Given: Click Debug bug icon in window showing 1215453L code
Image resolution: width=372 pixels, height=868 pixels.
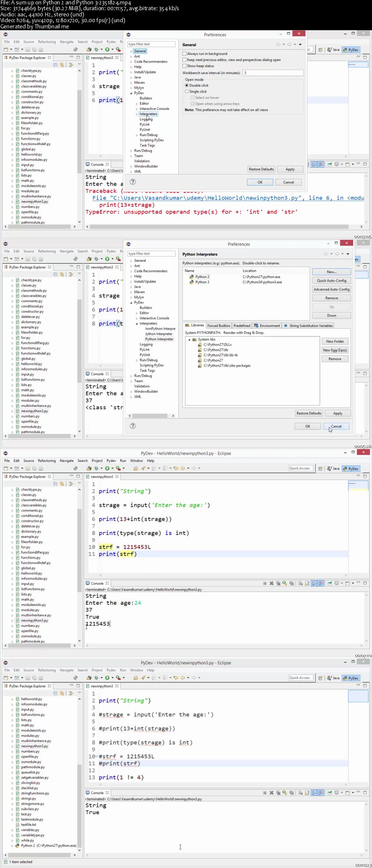Looking at the screenshot, I should click(96, 468).
